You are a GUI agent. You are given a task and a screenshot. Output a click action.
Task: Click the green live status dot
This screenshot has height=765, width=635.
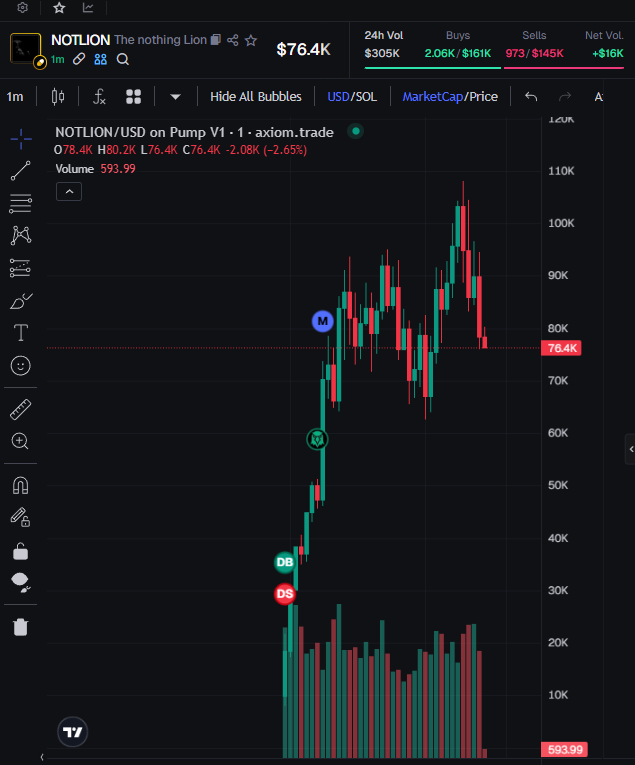point(356,131)
